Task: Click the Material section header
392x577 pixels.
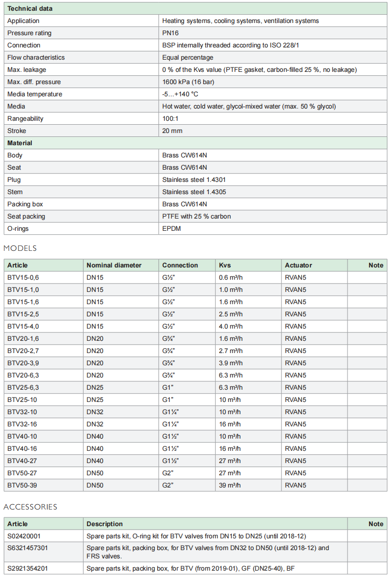Action: [20, 143]
